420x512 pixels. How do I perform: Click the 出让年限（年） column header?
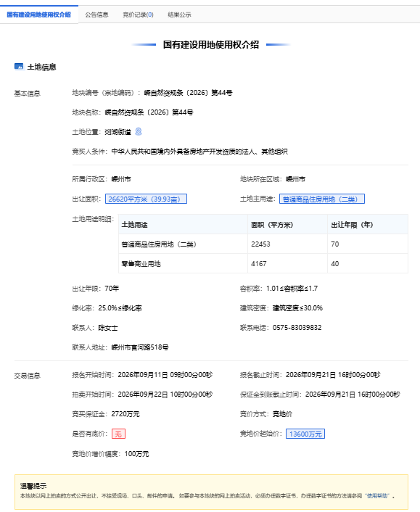tap(352, 225)
